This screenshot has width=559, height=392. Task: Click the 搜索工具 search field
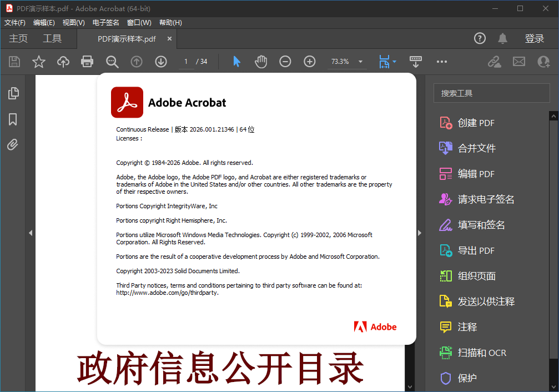coord(492,93)
